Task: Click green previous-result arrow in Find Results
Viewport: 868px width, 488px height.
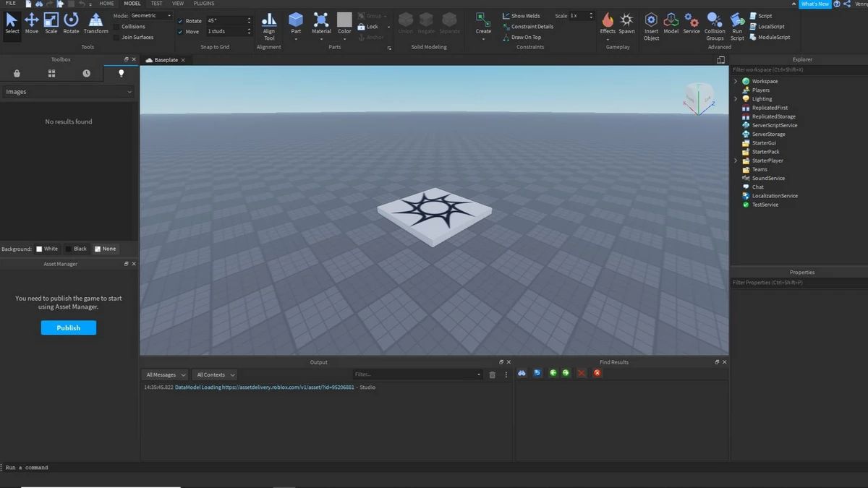Action: [x=553, y=373]
